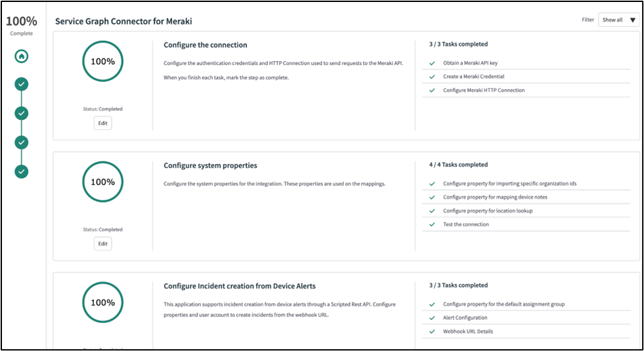Click checkmark beside Configure property for mapping device notes
This screenshot has height=351, width=644.
[432, 197]
